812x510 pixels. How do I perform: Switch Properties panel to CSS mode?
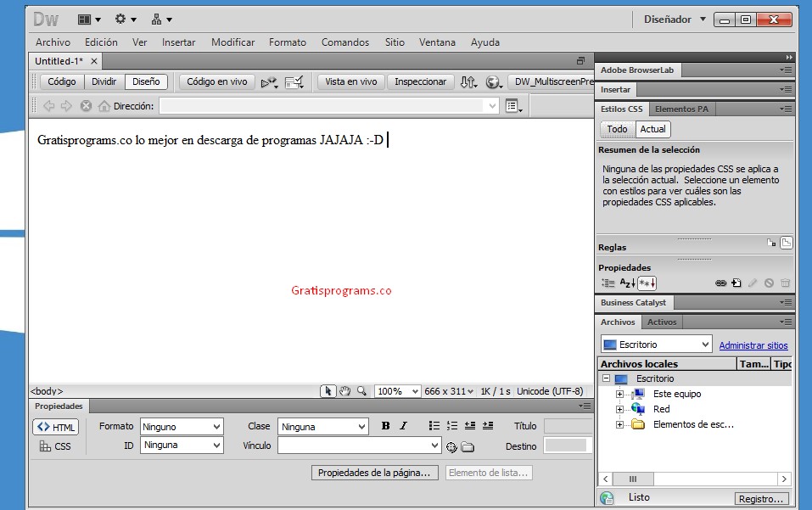tap(56, 446)
